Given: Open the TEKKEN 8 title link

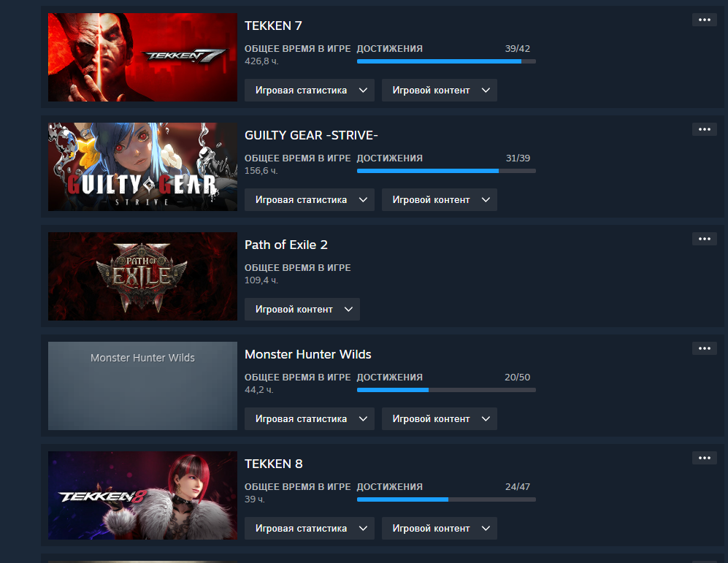Looking at the screenshot, I should (x=274, y=464).
